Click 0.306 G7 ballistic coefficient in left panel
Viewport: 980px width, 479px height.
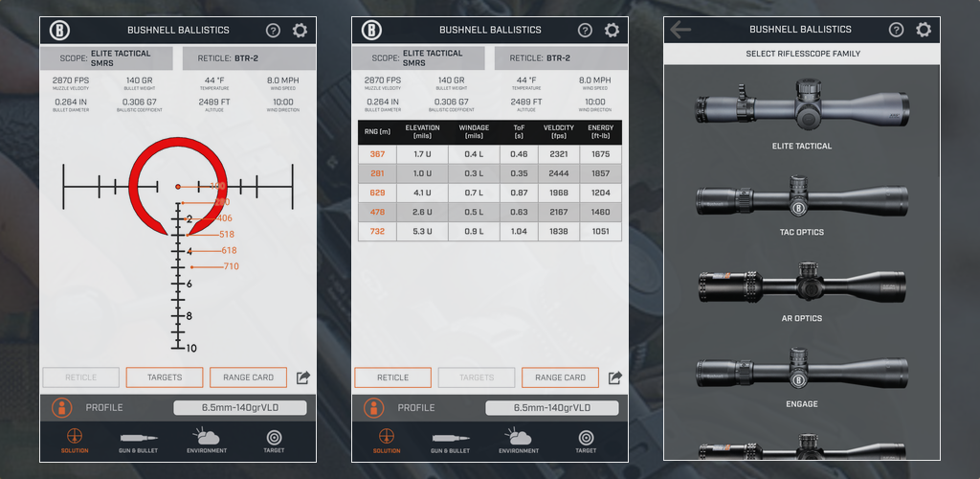(x=139, y=104)
